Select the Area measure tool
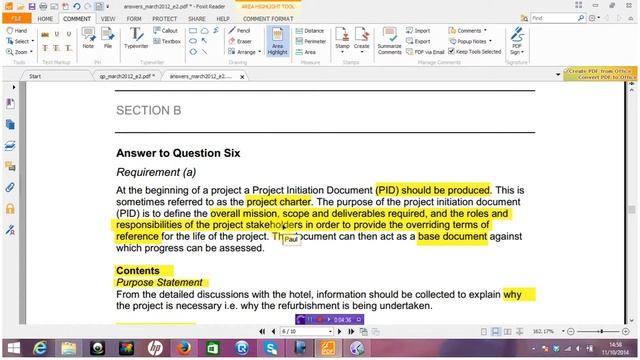640x360 pixels. click(x=306, y=52)
